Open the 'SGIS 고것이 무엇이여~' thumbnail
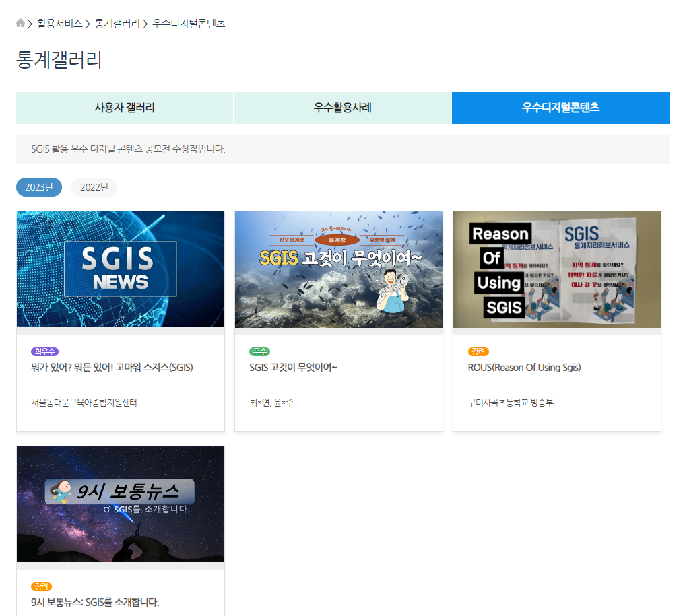This screenshot has width=685, height=616. [x=338, y=269]
